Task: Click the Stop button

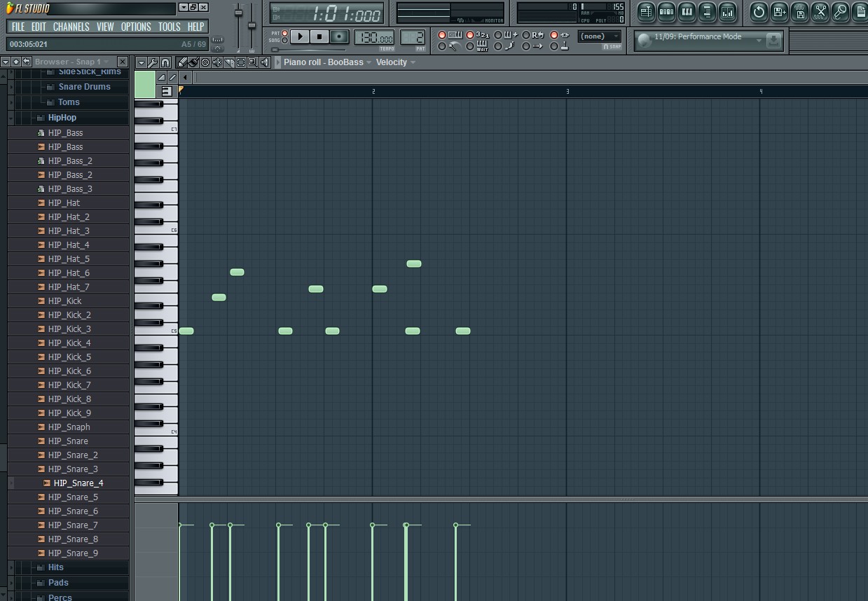Action: pos(319,36)
